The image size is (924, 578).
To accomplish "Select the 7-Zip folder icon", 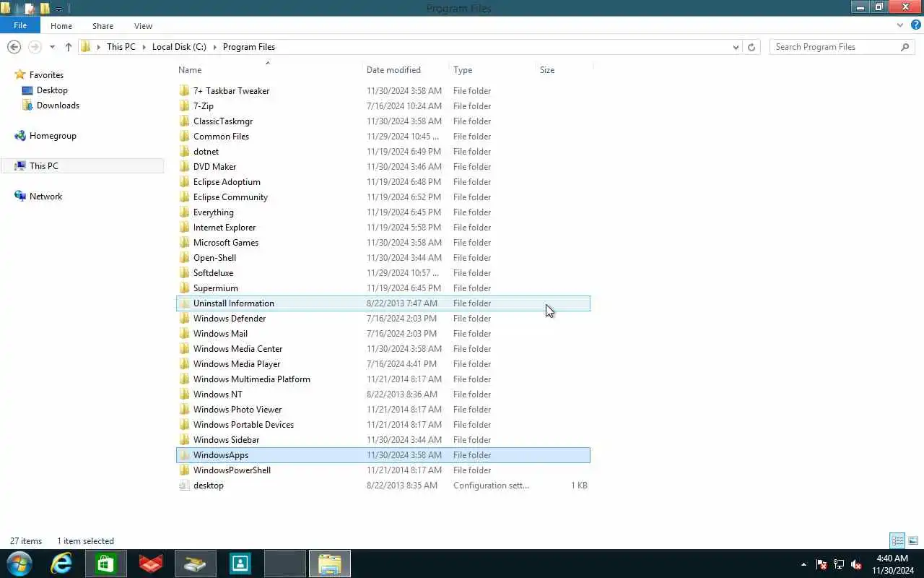I will tap(185, 106).
